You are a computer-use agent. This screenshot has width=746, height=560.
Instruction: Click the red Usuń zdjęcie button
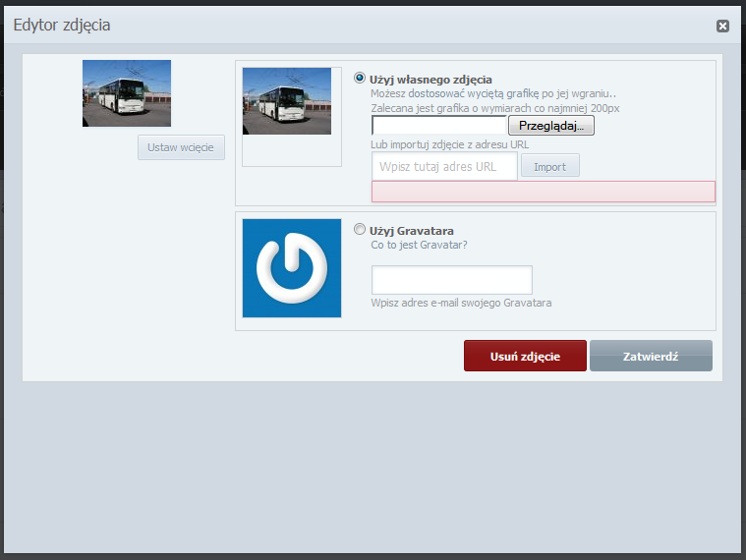pos(525,356)
